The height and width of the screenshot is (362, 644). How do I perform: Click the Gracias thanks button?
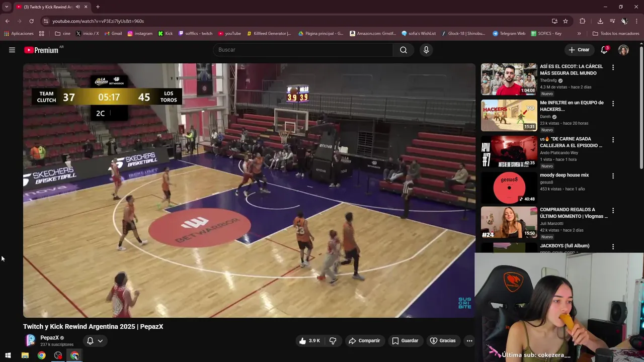click(443, 341)
